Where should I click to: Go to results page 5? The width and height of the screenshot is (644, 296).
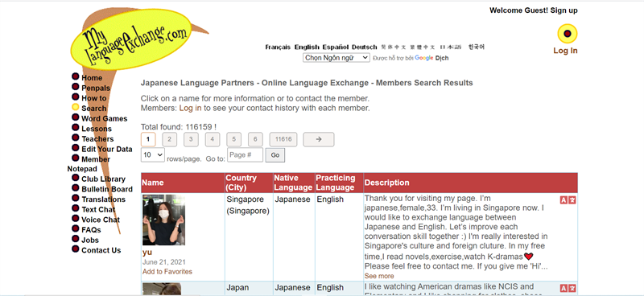point(233,140)
